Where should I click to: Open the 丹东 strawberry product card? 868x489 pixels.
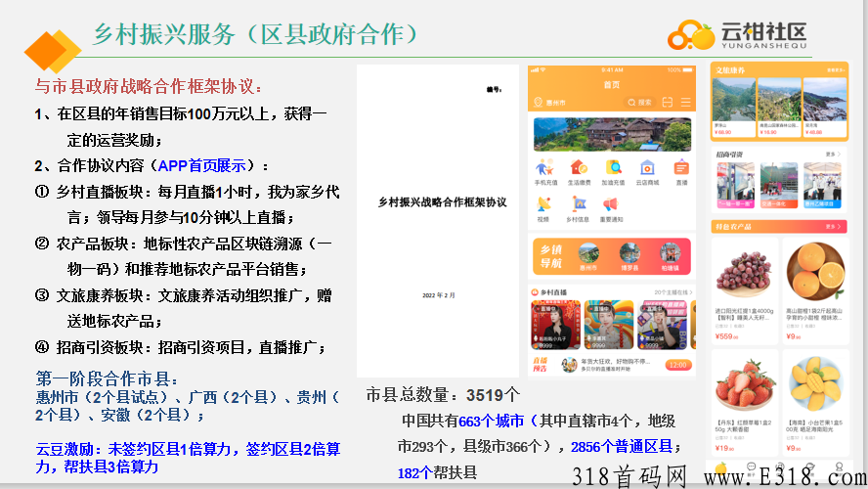(745, 403)
